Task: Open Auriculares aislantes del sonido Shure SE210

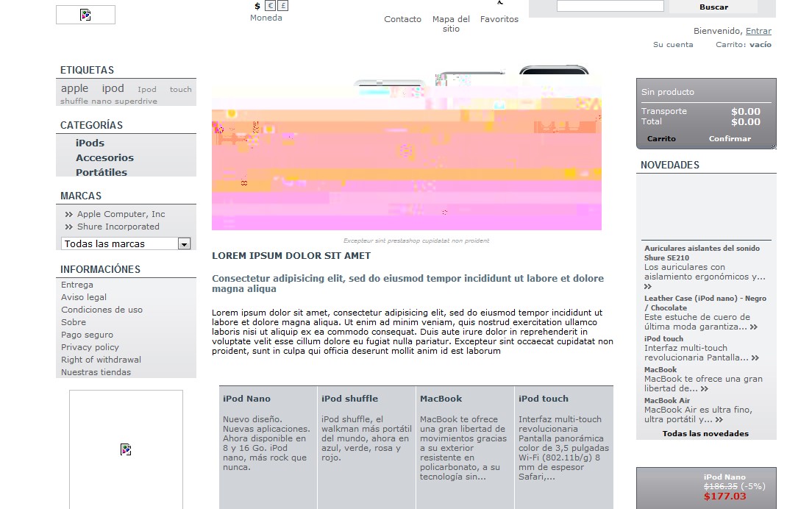Action: tap(702, 253)
